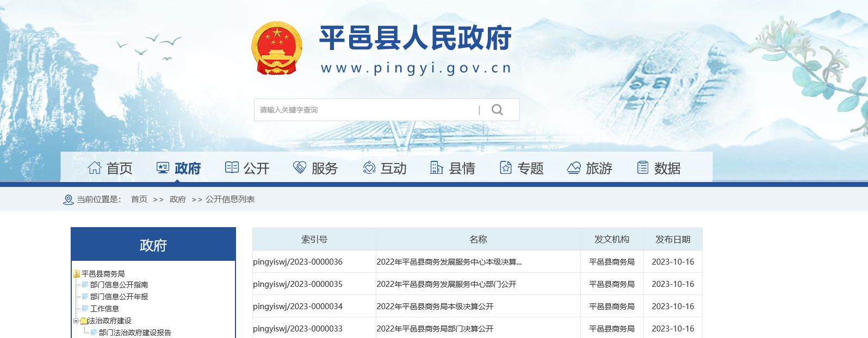
Task: Click date 2023-10-16 in row 0000035
Action: 673,284
